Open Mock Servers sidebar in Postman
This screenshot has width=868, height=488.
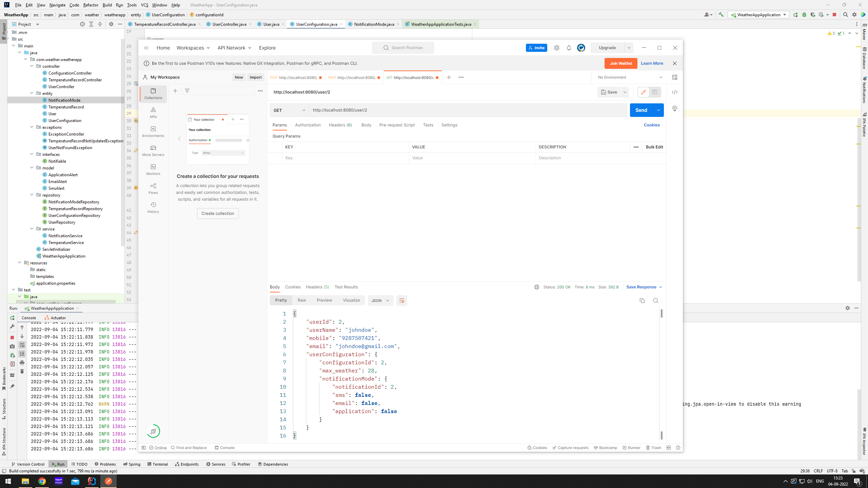point(153,150)
